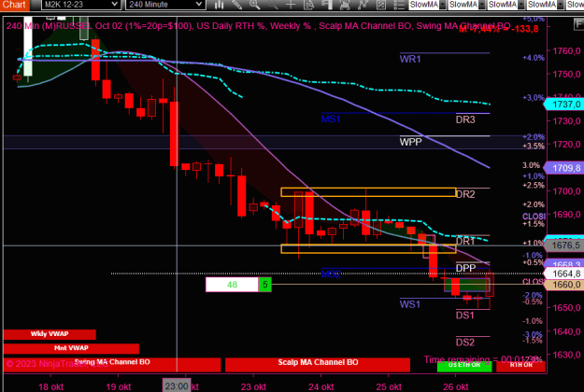Viewport: 584px width, 392px height.
Task: Click the 1650,0 price axis label
Action: point(566,308)
